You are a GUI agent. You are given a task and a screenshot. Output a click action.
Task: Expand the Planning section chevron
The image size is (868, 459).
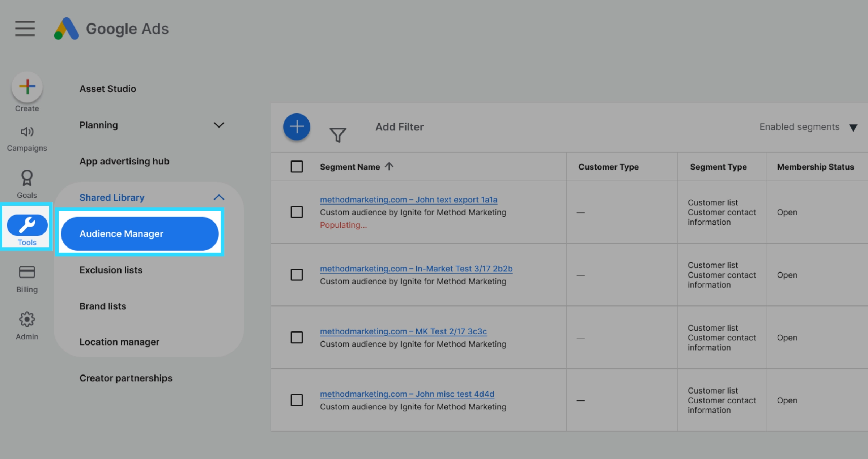219,125
